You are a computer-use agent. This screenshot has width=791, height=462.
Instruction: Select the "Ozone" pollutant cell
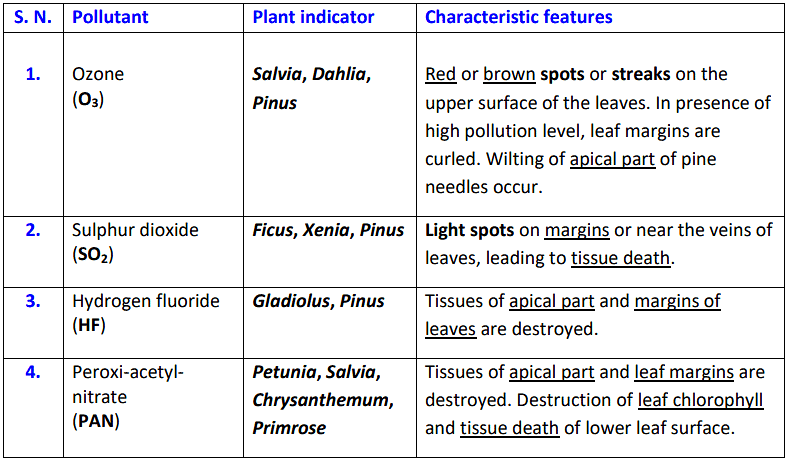[98, 75]
